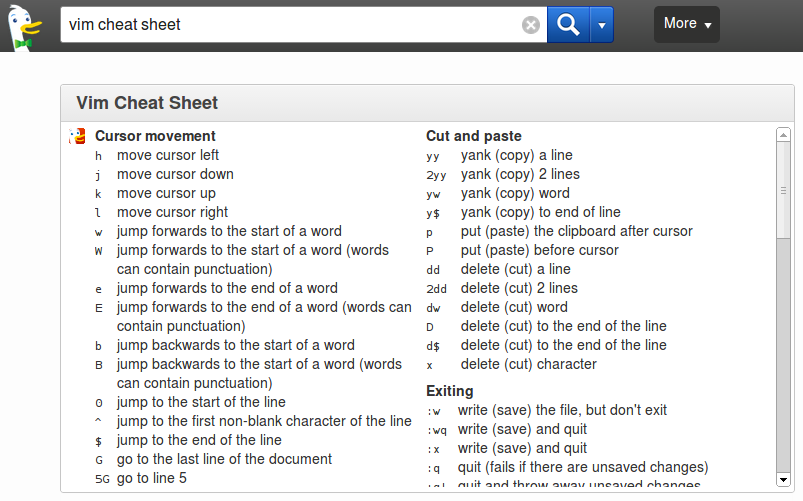Image resolution: width=803 pixels, height=501 pixels.
Task: Click the Vim Cheat Sheet heading
Action: pos(147,103)
